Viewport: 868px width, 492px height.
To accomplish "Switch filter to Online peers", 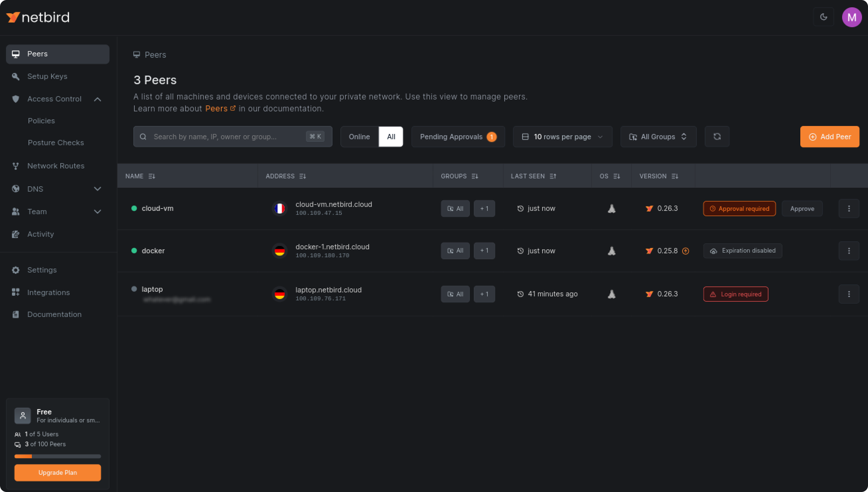I will (x=359, y=137).
